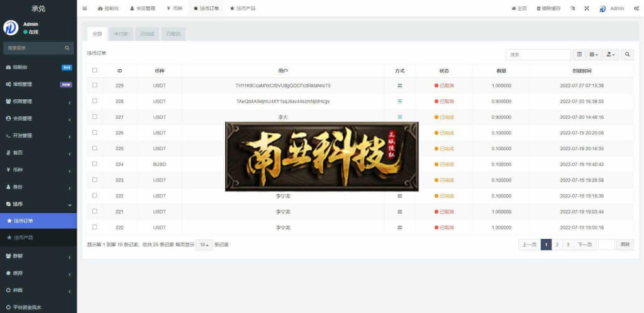
Task: Expand the 会员管理 sidebar menu chevron
Action: tap(69, 119)
